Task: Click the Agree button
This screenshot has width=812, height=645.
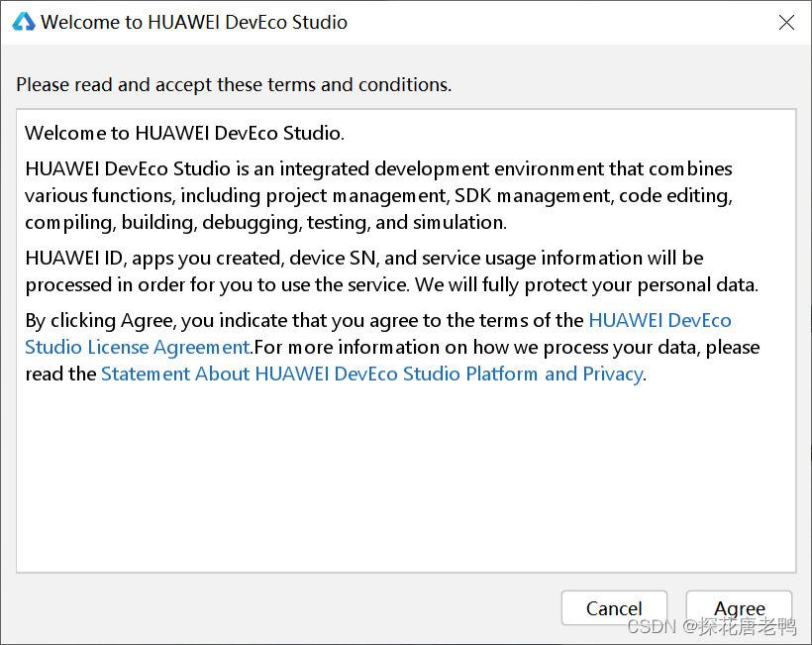Action: click(x=739, y=608)
